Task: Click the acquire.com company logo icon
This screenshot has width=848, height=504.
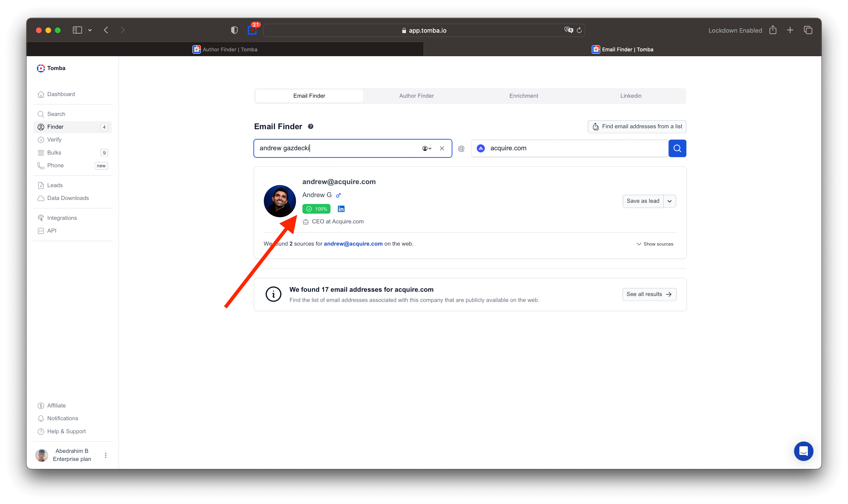Action: (481, 148)
